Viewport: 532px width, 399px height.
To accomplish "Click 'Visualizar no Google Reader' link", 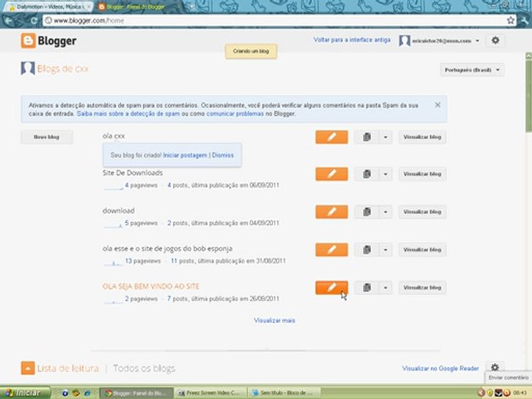I will pos(441,368).
